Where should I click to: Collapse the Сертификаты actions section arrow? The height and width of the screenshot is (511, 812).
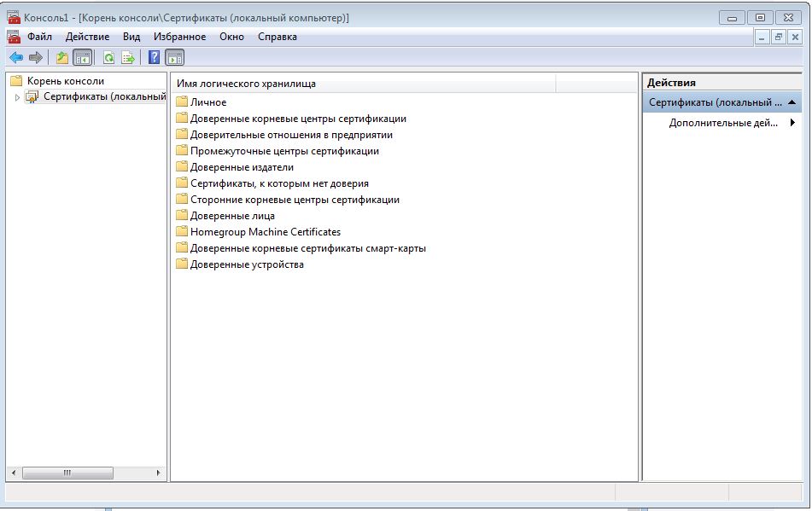click(792, 102)
